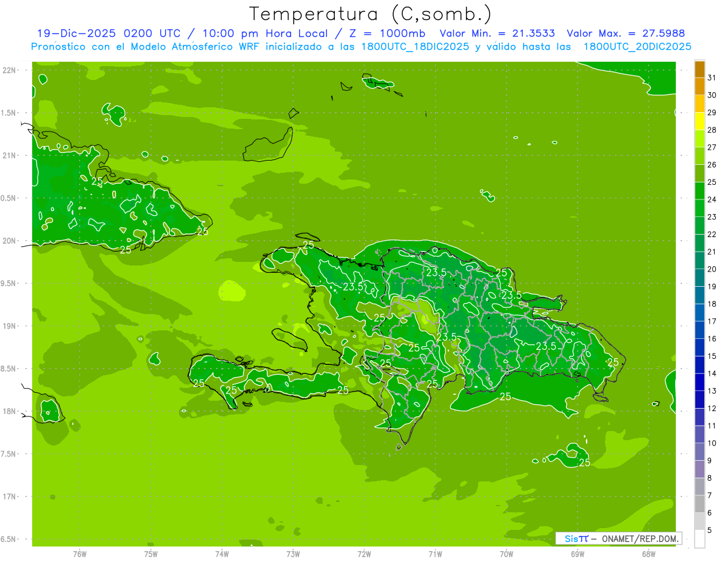Click the 21N latitude label
The height and width of the screenshot is (562, 728).
pos(10,156)
